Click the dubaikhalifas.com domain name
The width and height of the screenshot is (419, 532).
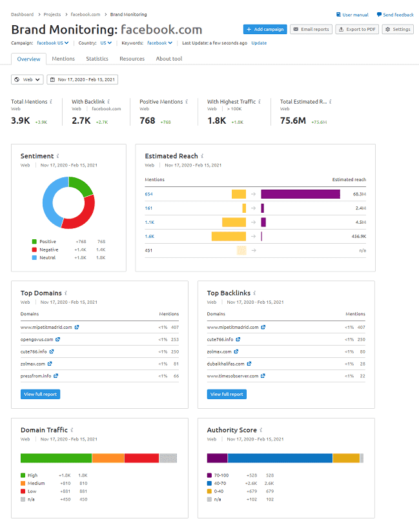tap(226, 364)
